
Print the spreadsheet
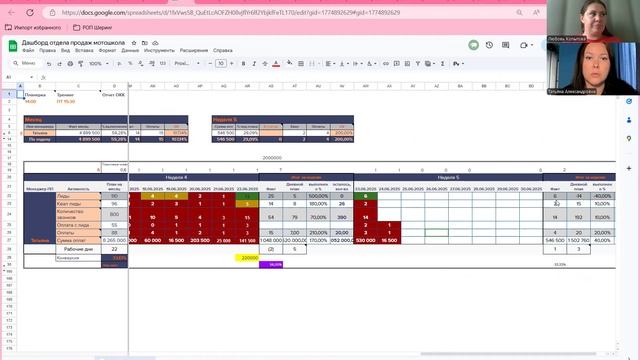pos(70,64)
